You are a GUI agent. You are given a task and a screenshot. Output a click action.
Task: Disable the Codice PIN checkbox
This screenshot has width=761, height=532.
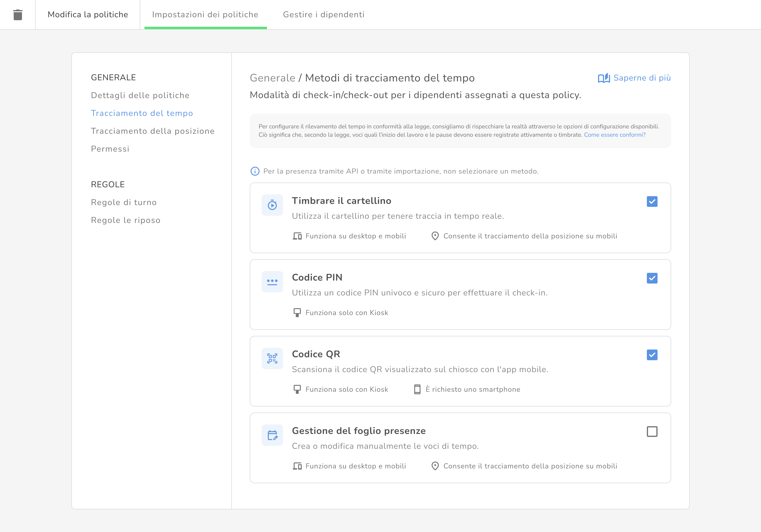[652, 278]
